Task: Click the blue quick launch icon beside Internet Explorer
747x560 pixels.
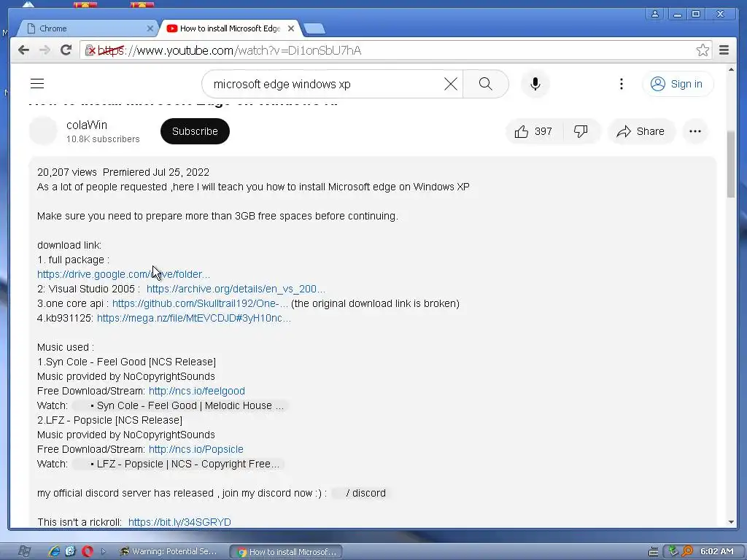Action: click(x=71, y=551)
